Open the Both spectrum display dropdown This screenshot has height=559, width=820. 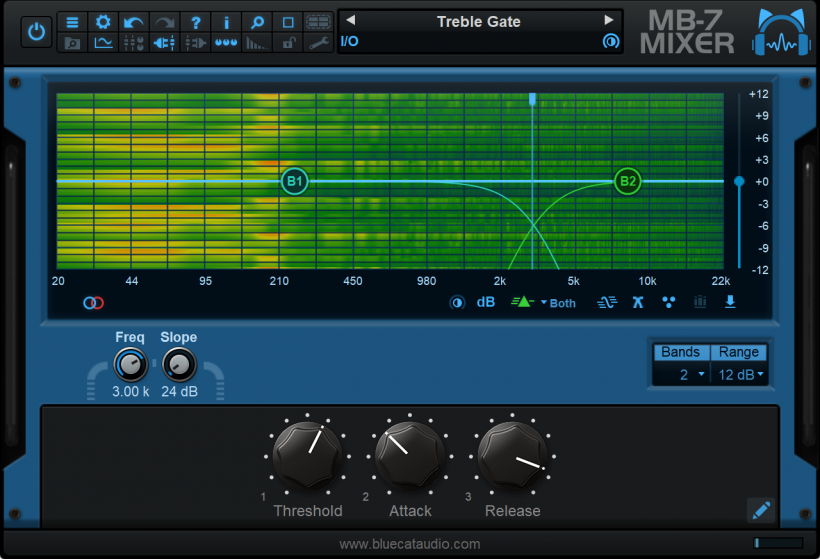tap(559, 303)
